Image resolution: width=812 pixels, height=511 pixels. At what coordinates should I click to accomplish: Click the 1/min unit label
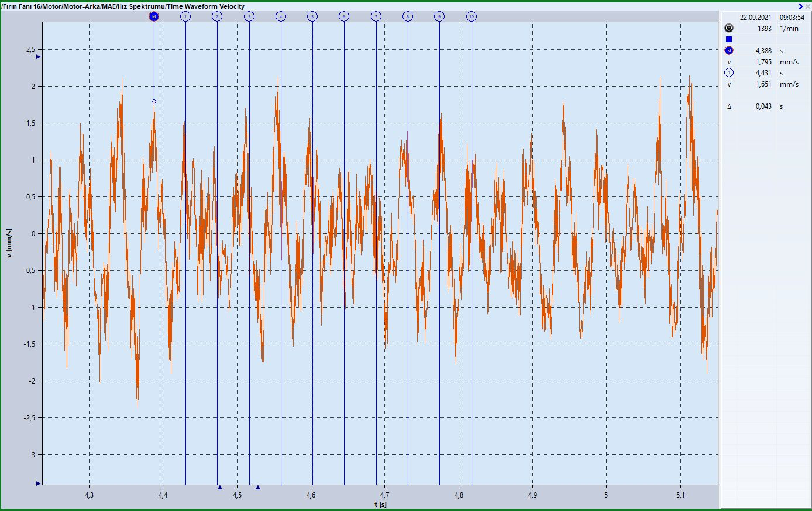tap(789, 28)
